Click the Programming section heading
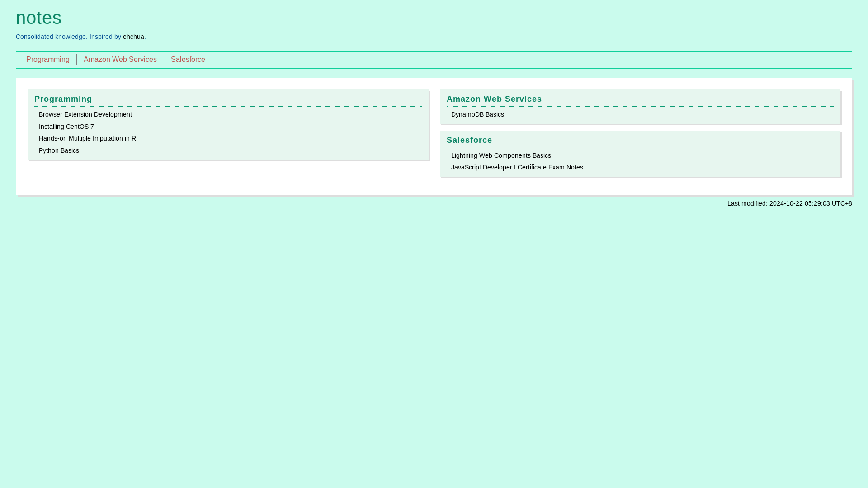This screenshot has width=868, height=488. click(x=63, y=99)
